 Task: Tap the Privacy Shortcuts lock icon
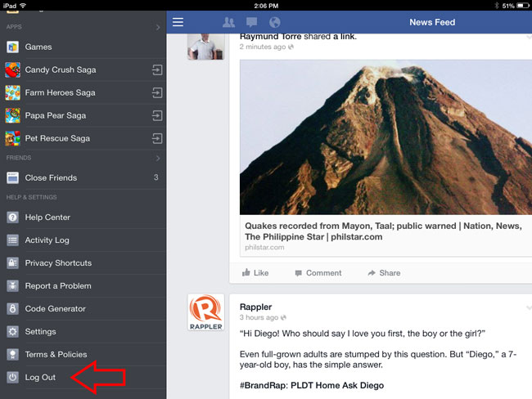pos(12,263)
